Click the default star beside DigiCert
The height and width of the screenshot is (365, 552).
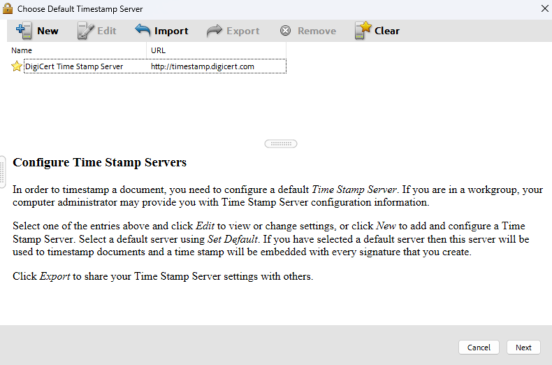(16, 66)
